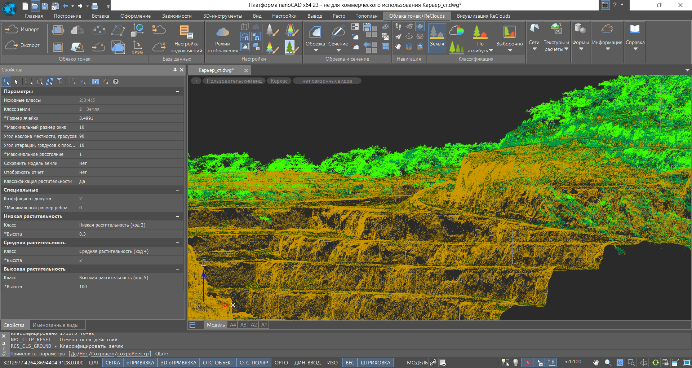The image size is (692, 368).
Task: Click the Каркас visual style viewport label
Action: coord(279,81)
